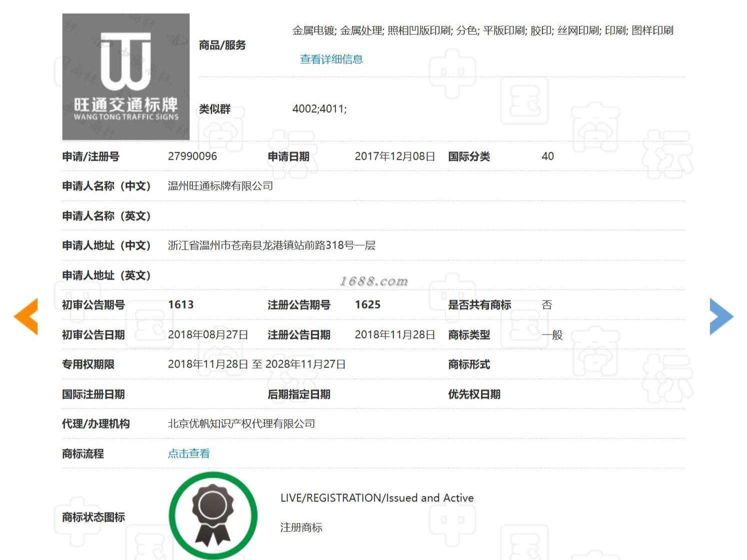Click the 商标类型 label

469,335
